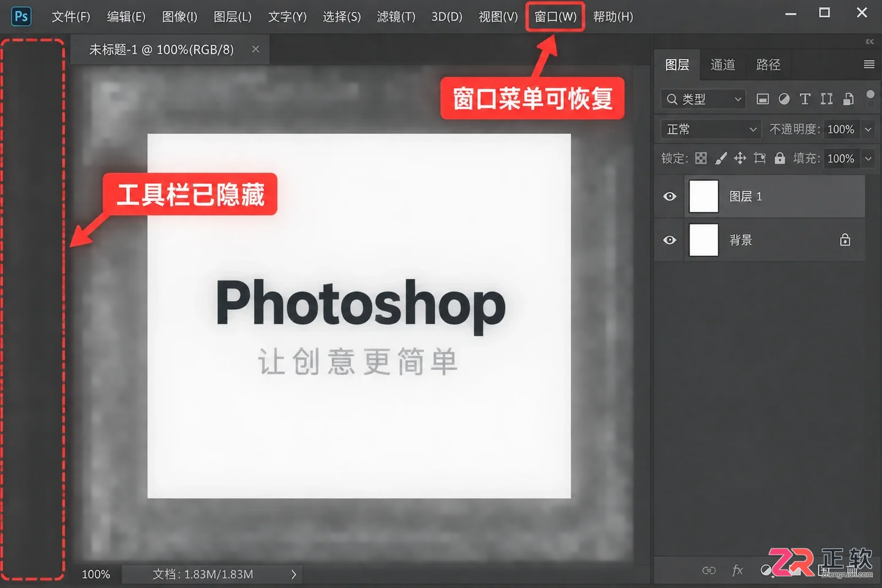
Task: Close the 未标题-1 document tab
Action: [x=255, y=50]
